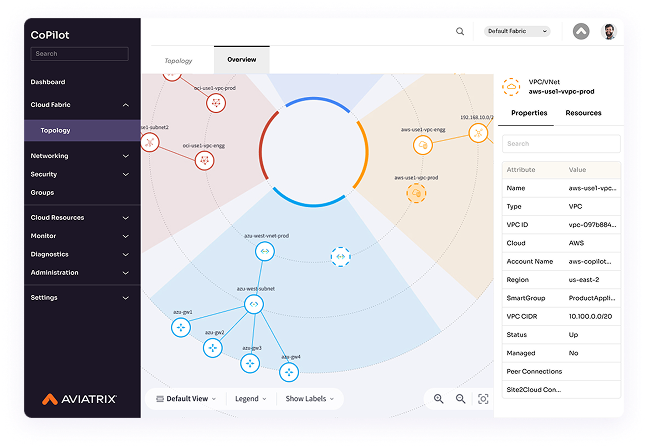Open the Default Fabric dropdown
Viewport: 648px width, 448px height.
pos(517,31)
